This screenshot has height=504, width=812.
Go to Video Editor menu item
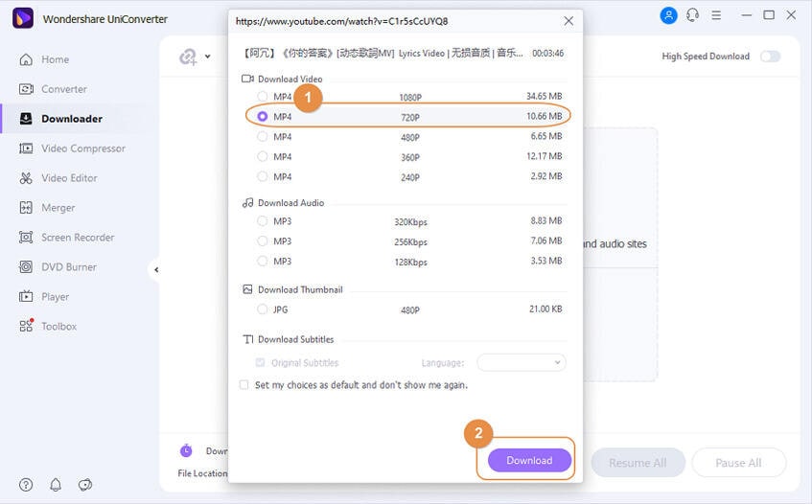(69, 178)
